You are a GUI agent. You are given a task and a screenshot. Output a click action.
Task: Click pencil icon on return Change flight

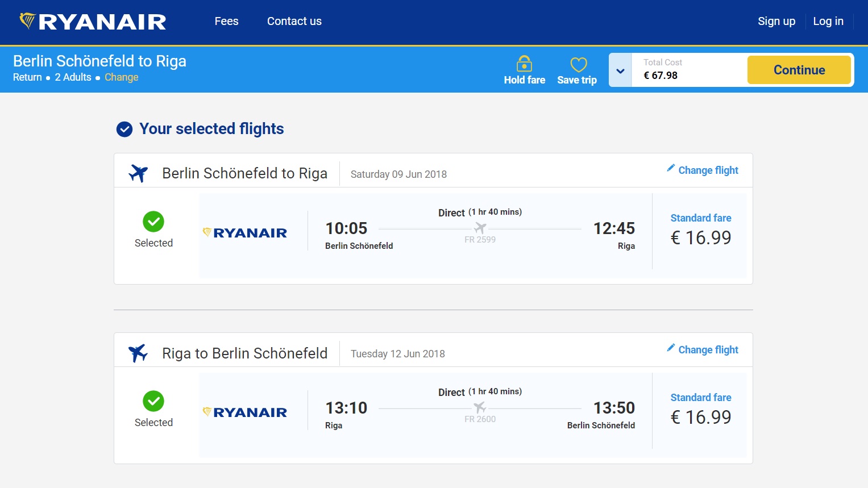point(671,348)
